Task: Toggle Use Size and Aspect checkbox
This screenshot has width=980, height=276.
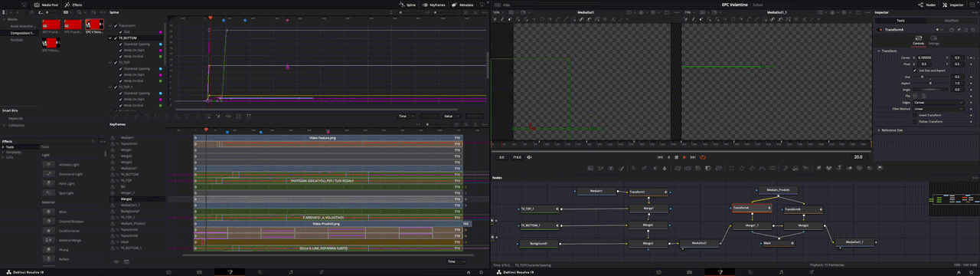Action: coord(914,70)
